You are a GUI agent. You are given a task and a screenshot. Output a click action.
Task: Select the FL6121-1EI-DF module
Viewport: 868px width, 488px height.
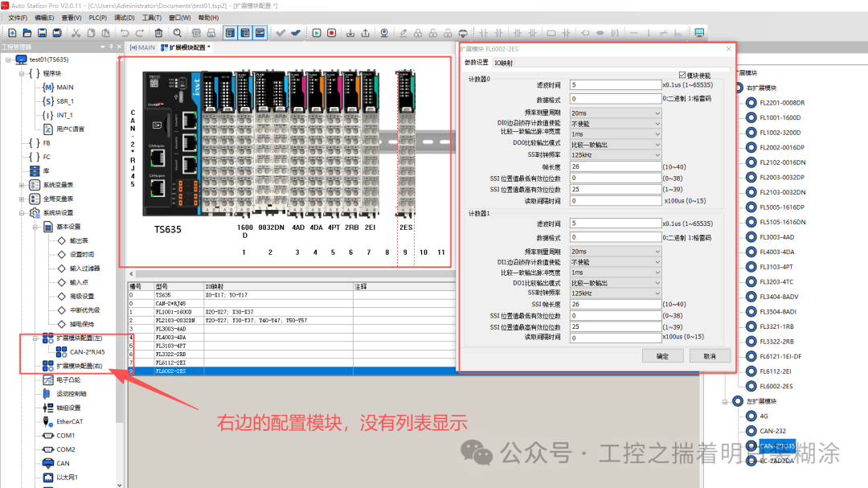pos(780,357)
